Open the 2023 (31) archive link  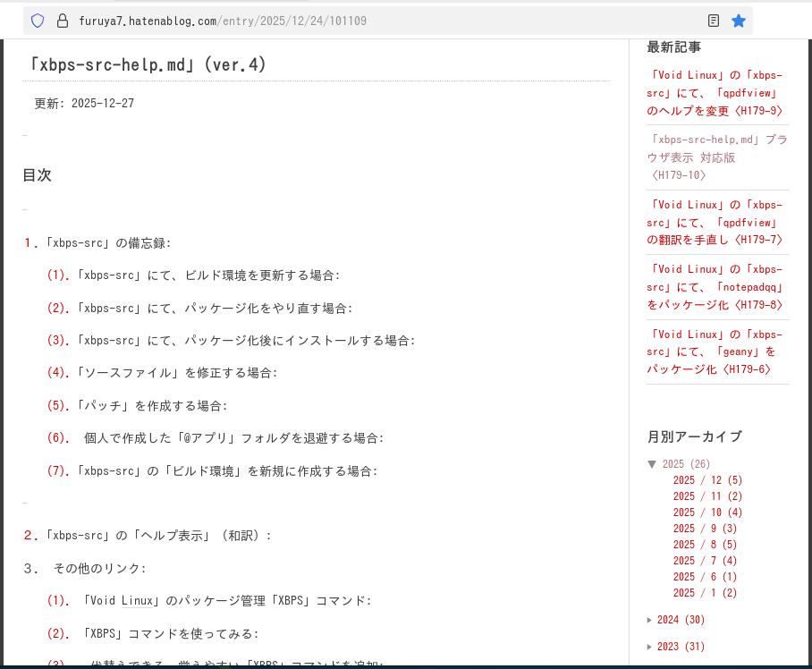point(681,647)
